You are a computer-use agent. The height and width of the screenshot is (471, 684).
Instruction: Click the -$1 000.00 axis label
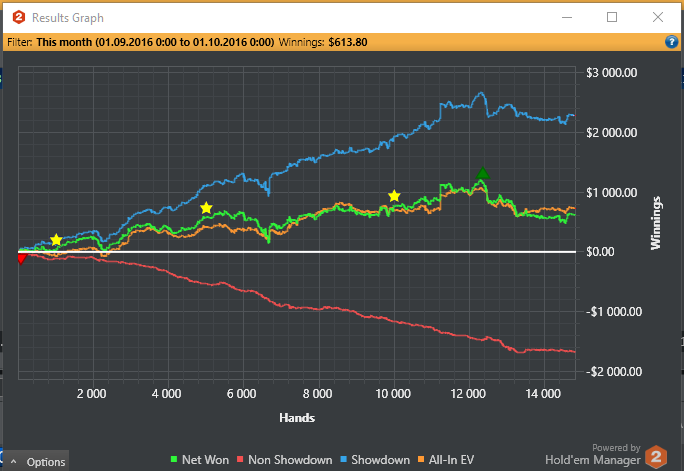click(x=614, y=312)
